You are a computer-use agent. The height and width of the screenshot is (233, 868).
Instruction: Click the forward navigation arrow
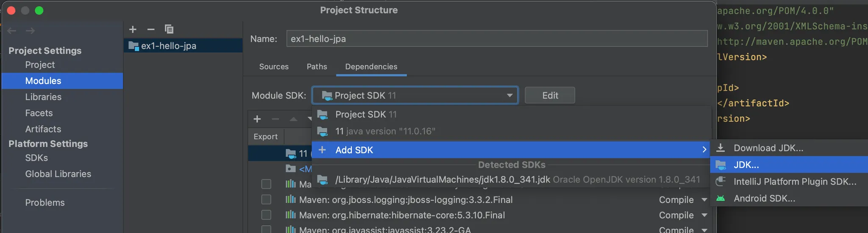(30, 31)
